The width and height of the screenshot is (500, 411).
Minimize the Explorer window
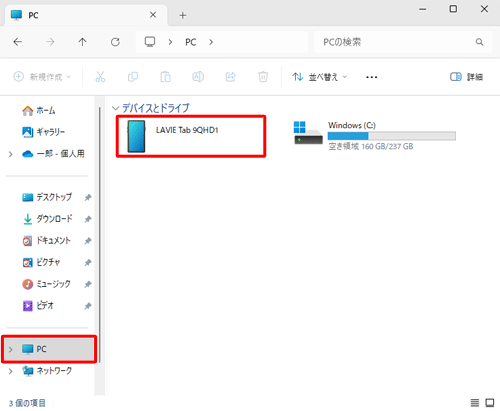(x=422, y=9)
